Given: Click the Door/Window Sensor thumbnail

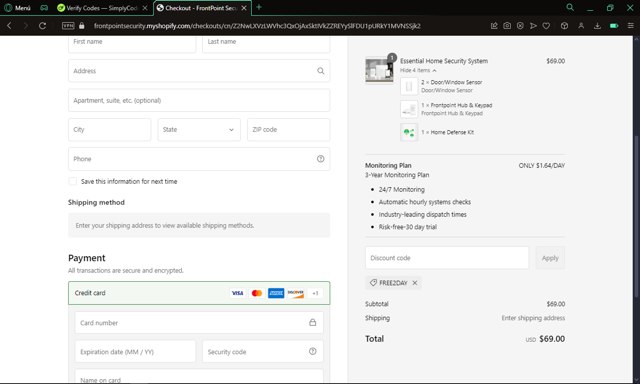Looking at the screenshot, I should click(409, 86).
